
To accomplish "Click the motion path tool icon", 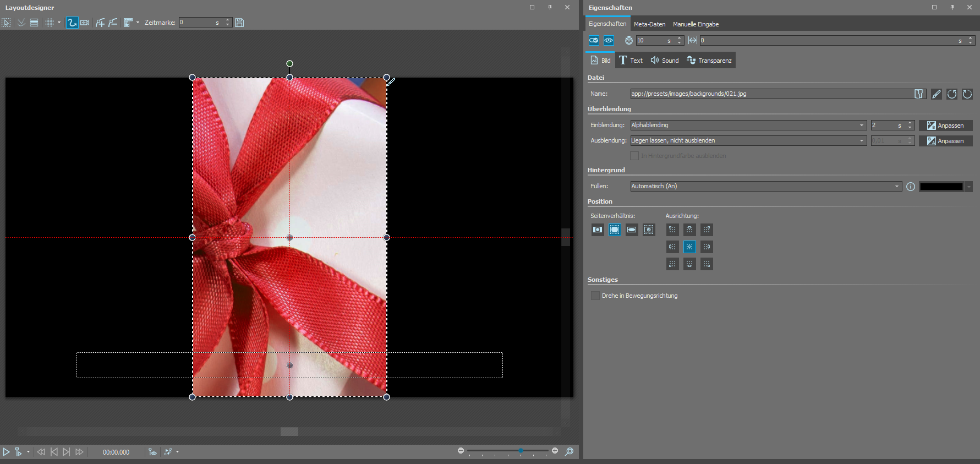I will pos(72,23).
